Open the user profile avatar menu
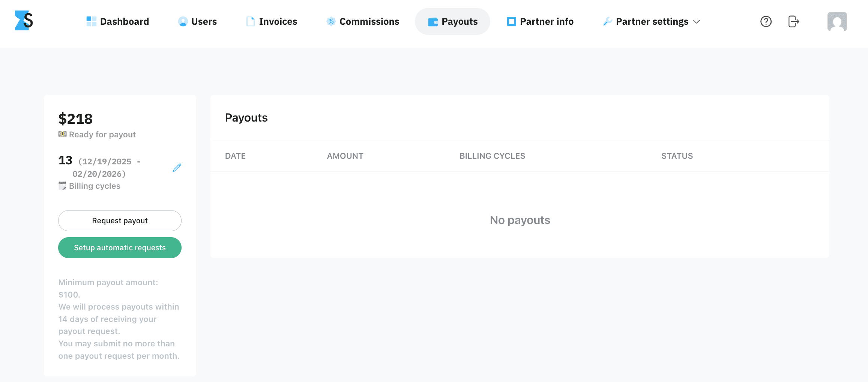 point(837,21)
